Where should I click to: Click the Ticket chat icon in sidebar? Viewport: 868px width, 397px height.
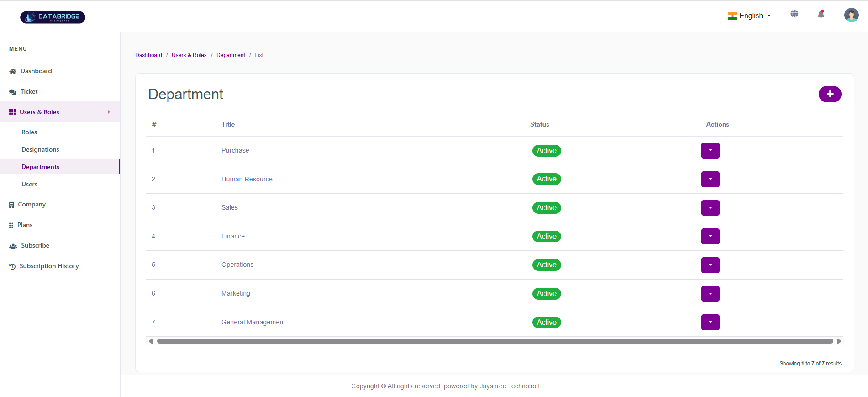tap(13, 92)
